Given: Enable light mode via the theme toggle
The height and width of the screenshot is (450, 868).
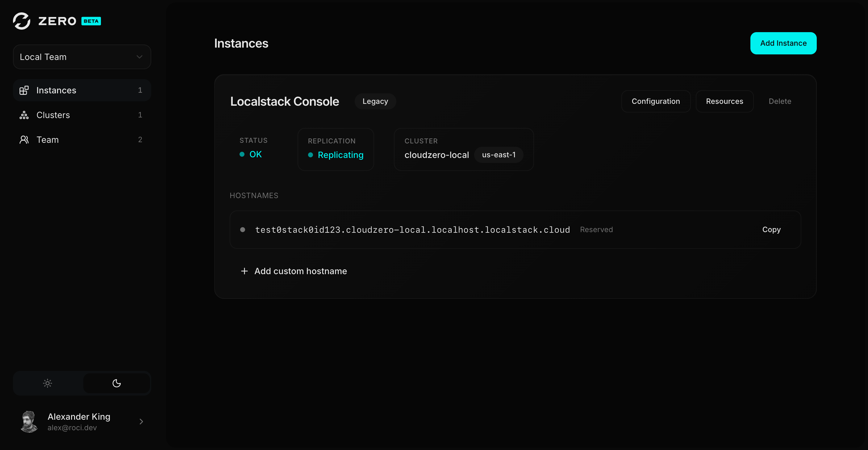Looking at the screenshot, I should (x=48, y=383).
